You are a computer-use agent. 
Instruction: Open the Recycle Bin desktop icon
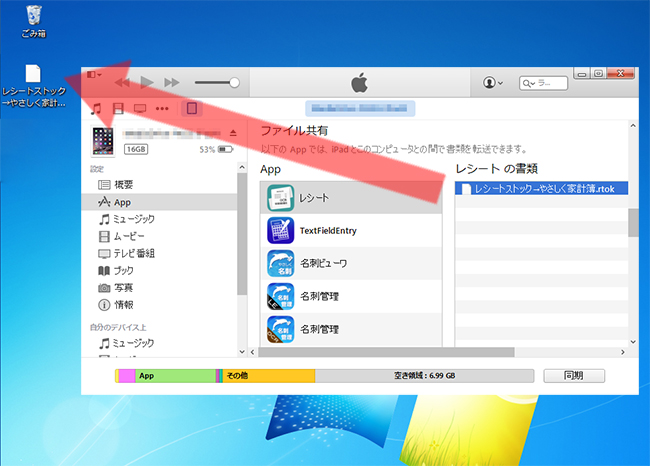click(34, 22)
